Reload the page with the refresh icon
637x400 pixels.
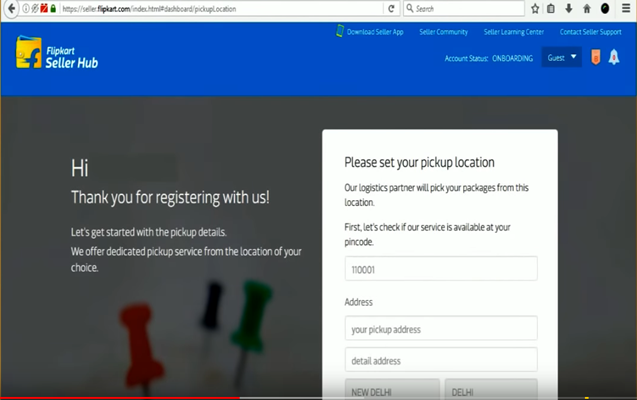coord(390,8)
